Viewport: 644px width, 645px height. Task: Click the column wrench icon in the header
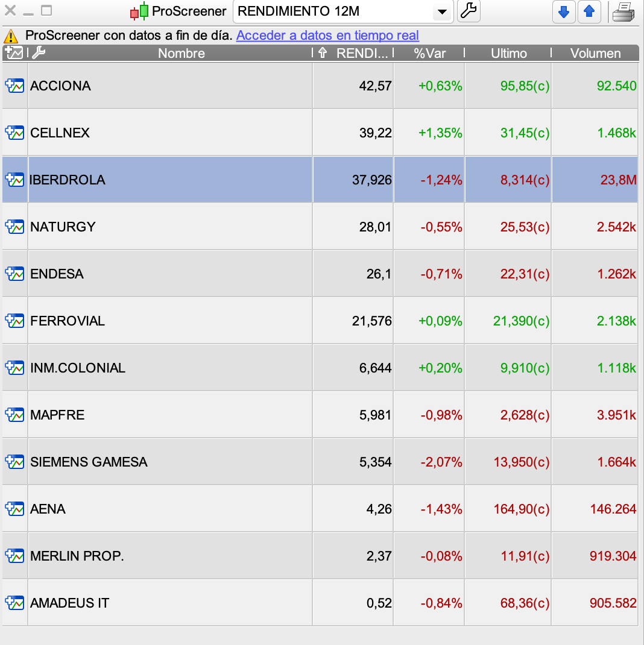(39, 53)
